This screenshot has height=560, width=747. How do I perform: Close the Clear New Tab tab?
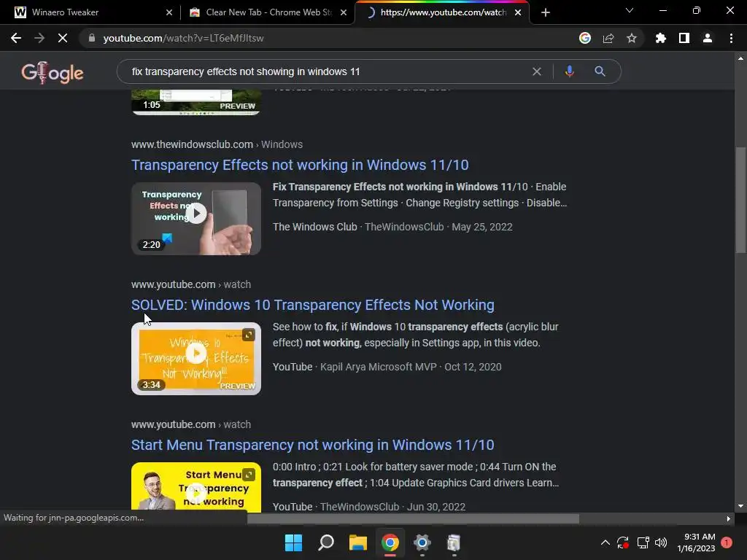coord(344,12)
